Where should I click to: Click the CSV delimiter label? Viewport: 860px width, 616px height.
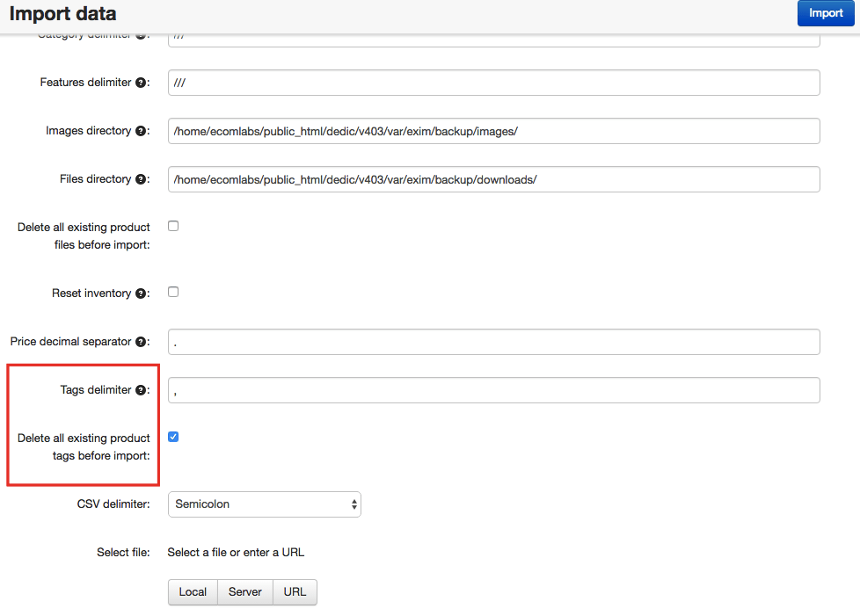point(113,504)
